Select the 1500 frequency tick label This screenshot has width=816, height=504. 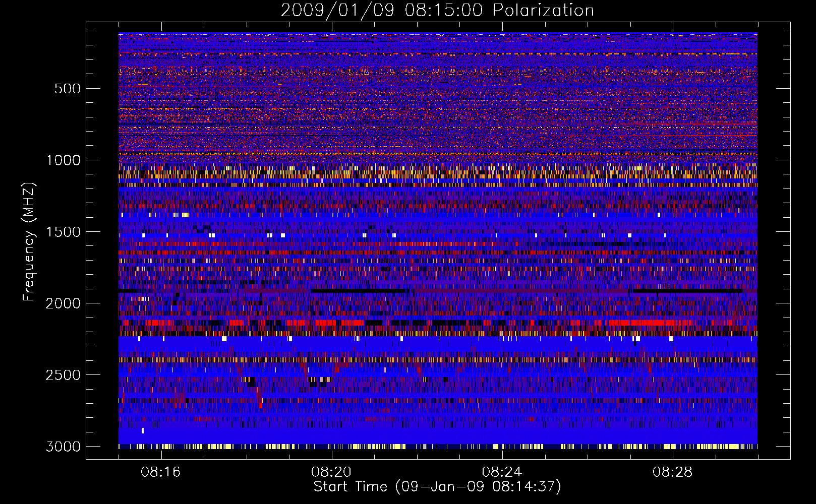click(x=63, y=232)
